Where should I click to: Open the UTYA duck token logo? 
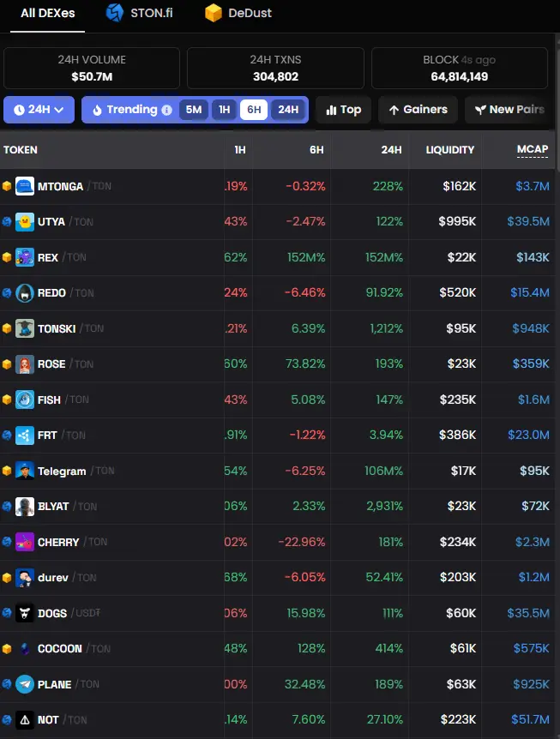(25, 222)
